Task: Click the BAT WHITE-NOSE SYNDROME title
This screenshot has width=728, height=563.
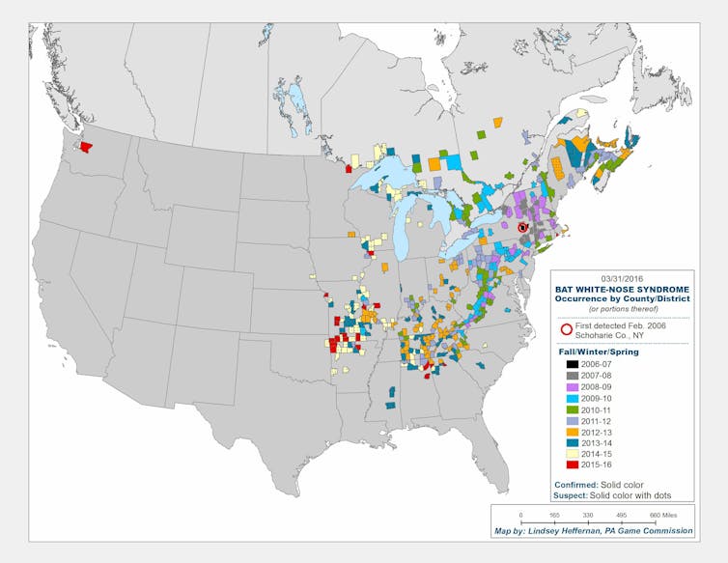Action: 622,289
